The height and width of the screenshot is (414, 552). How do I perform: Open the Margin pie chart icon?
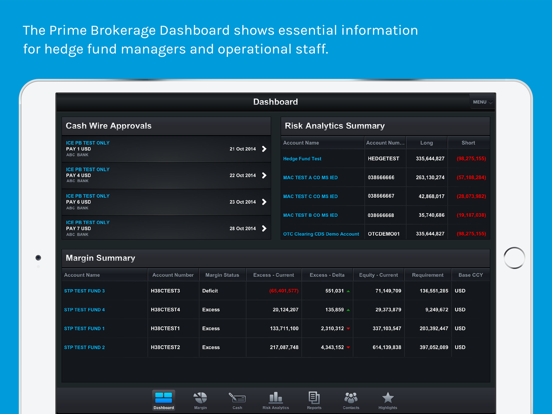coord(200,398)
